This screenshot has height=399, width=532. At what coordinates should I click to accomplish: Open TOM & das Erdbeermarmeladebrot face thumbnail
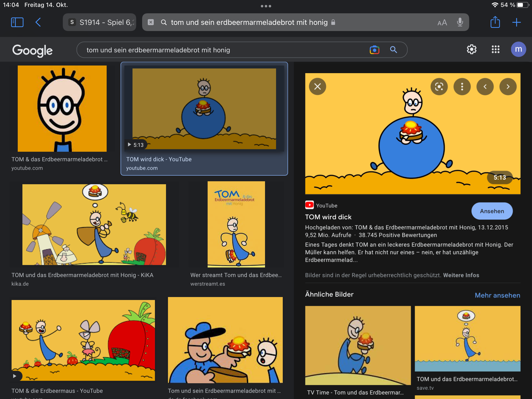click(62, 108)
